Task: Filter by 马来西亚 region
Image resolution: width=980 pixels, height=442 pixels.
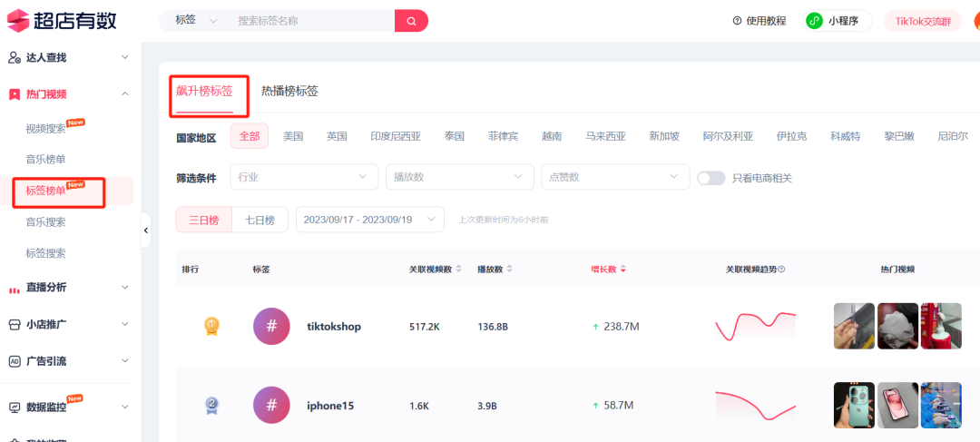Action: (605, 136)
